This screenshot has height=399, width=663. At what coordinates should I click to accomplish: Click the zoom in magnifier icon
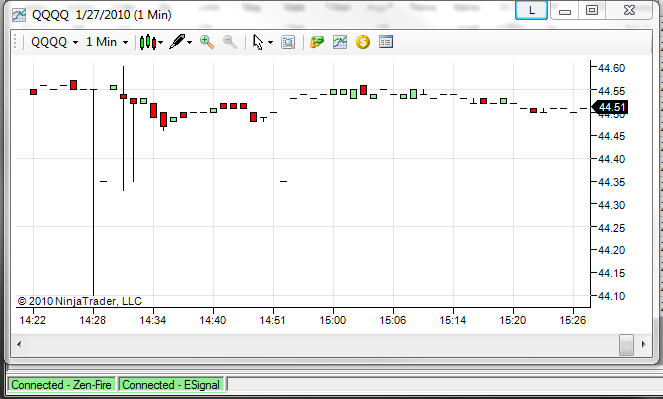click(x=207, y=42)
